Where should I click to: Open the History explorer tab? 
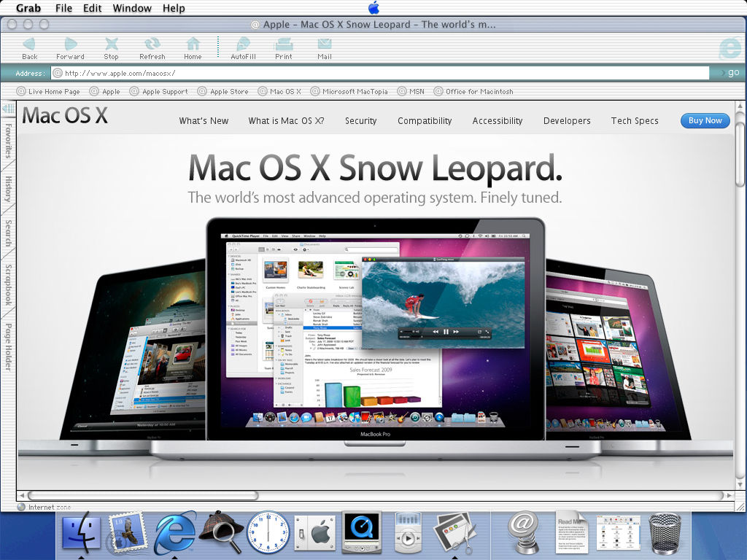(8, 189)
